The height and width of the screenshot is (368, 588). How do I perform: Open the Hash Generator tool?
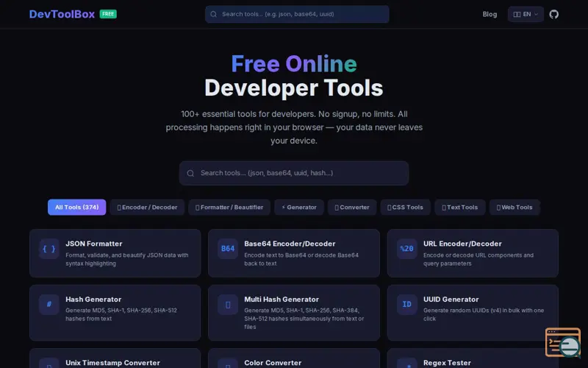(x=115, y=313)
